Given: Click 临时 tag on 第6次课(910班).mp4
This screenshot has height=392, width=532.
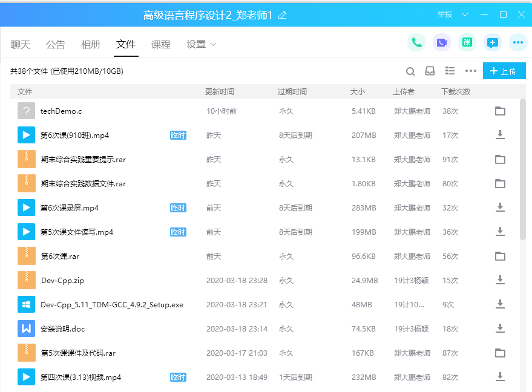Looking at the screenshot, I should click(x=178, y=136).
